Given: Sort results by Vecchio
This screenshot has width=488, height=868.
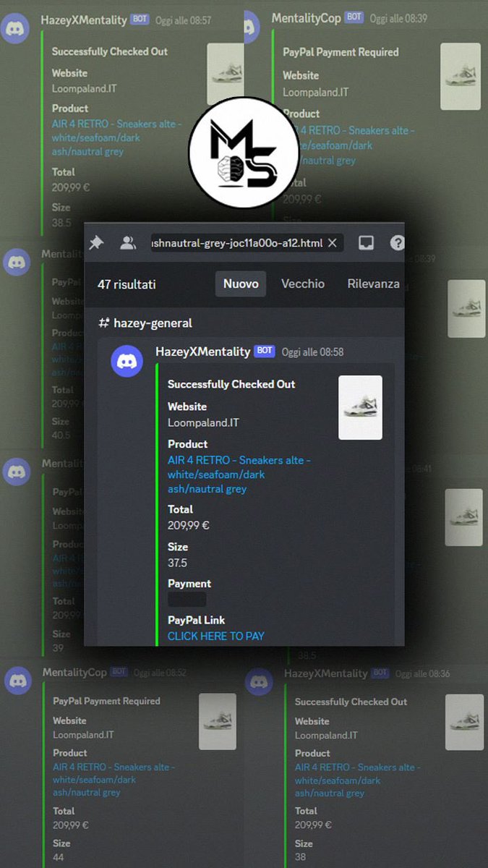Looking at the screenshot, I should [x=303, y=284].
